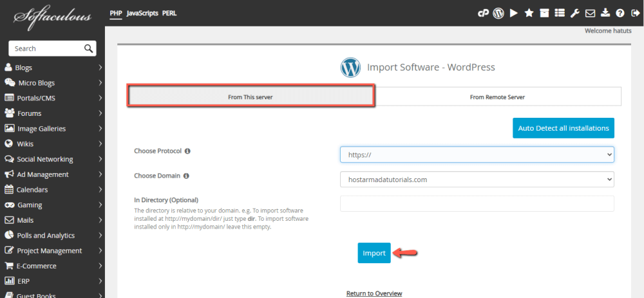Click the Softaculous logo
The height and width of the screenshot is (298, 644).
coord(52,17)
